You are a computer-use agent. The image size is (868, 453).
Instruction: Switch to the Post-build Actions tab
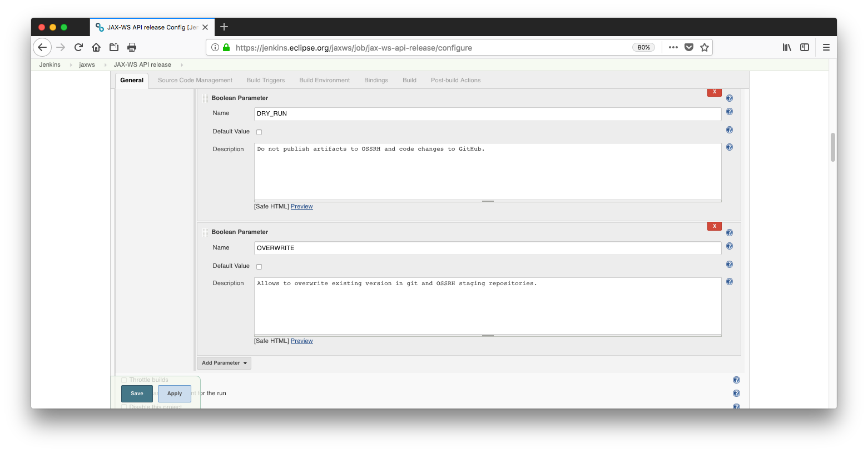pyautogui.click(x=455, y=81)
